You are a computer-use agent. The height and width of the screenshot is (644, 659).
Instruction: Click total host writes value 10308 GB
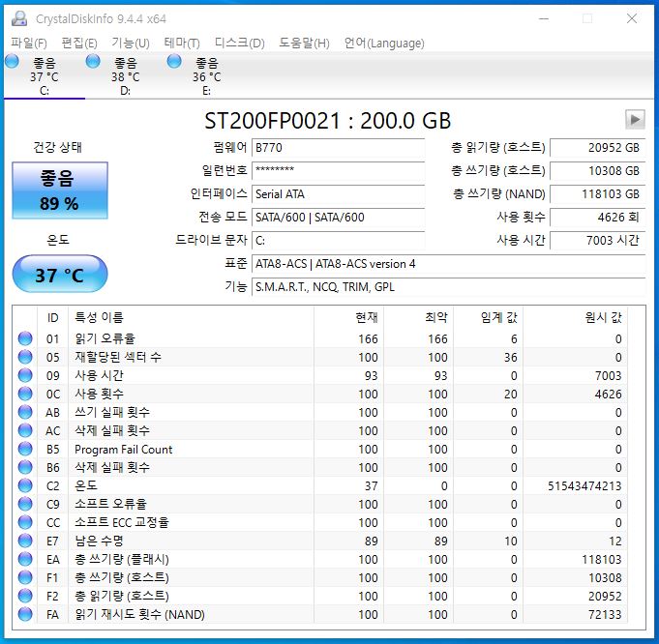597,171
